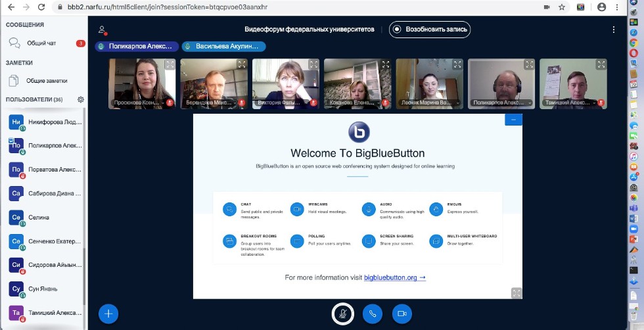Expand Просюкова webcam to fullscreen
This screenshot has width=644, height=330.
[x=170, y=64]
